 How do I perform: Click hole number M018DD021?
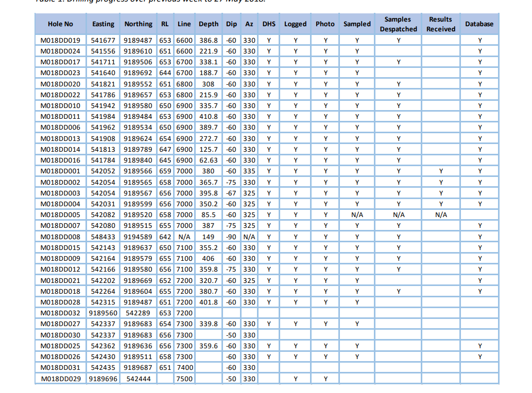60,280
